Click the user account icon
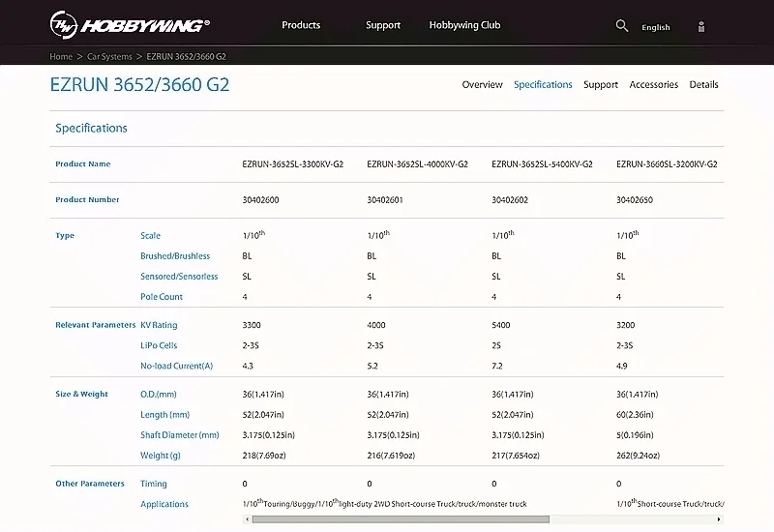 [700, 27]
